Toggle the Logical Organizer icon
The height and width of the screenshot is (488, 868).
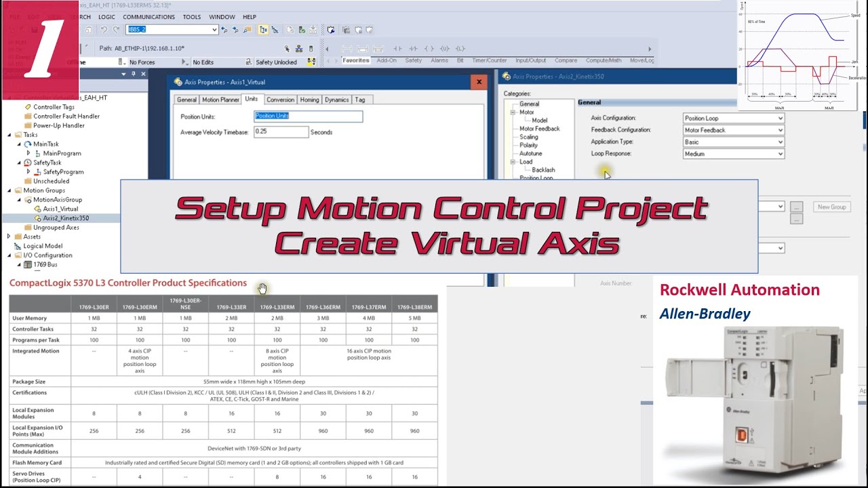tap(273, 30)
